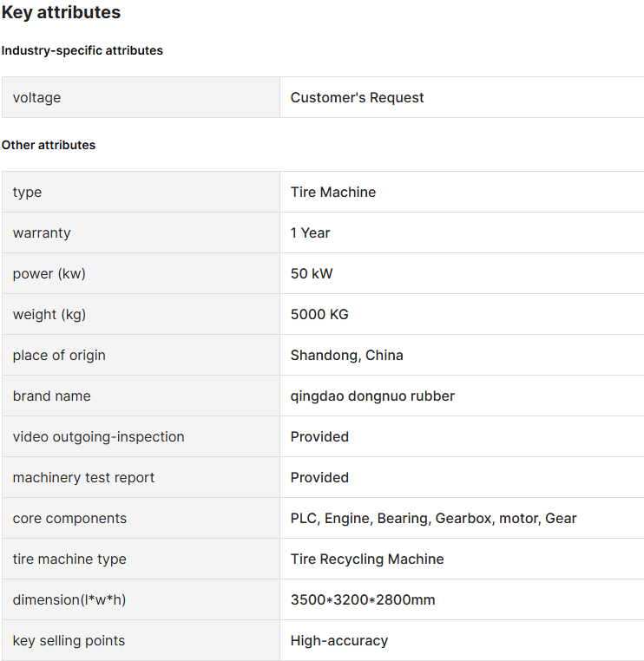
Task: Select the 5000 KG weight value
Action: coord(319,315)
